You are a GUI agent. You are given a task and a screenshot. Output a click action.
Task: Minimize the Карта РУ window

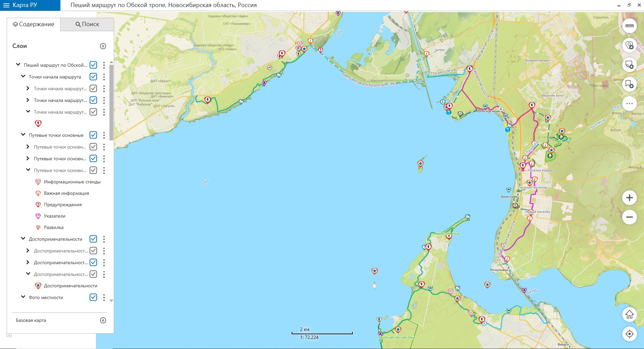point(619,5)
